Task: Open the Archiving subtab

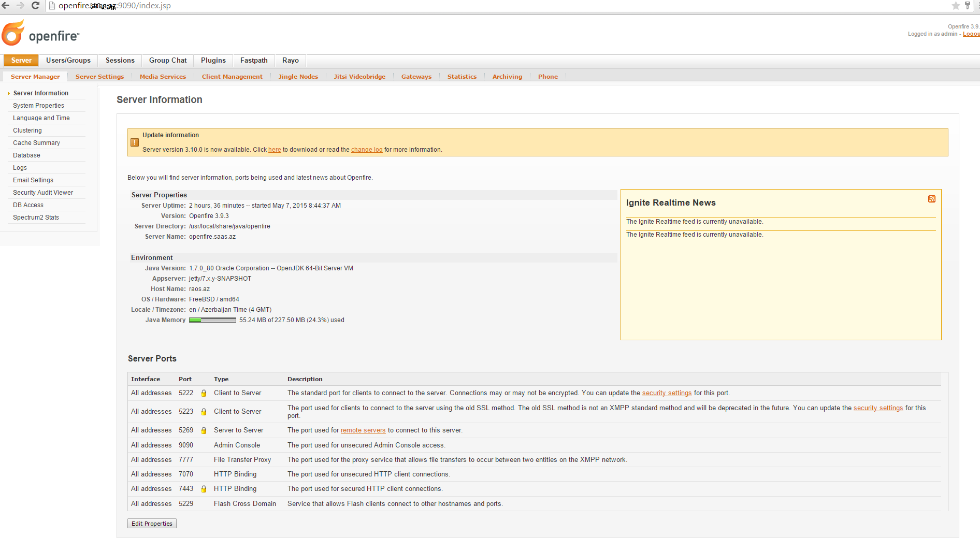Action: [508, 77]
